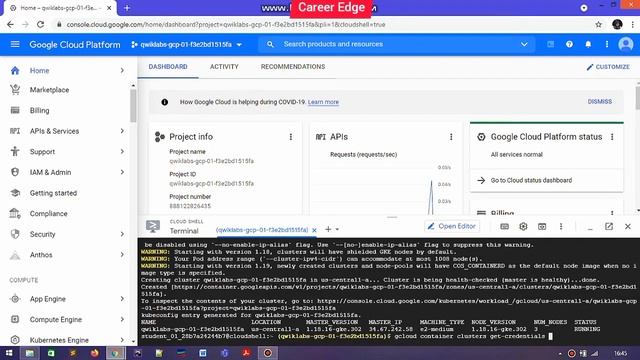The height and width of the screenshot is (360, 640).
Task: Open top bar three-dot settings menu
Action: [x=607, y=44]
